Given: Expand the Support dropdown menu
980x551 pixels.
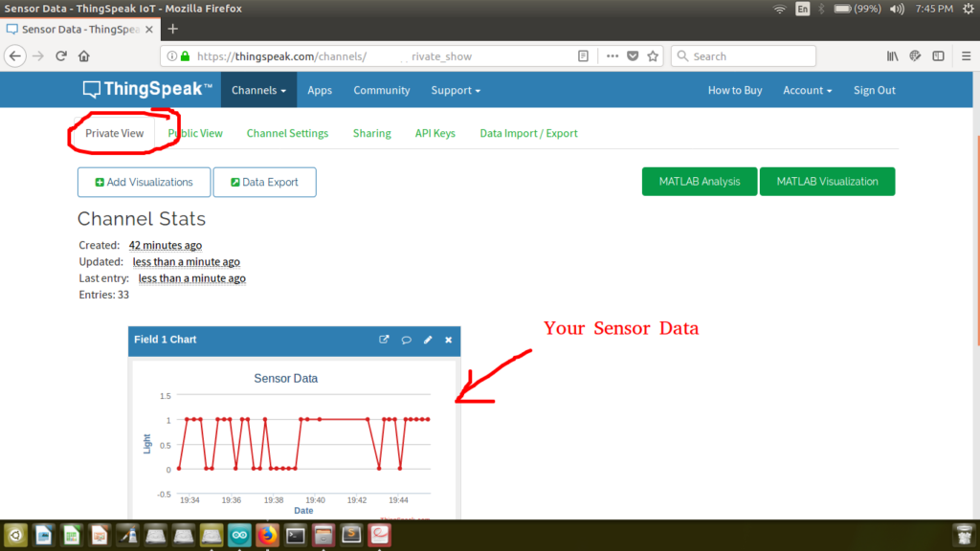Looking at the screenshot, I should 456,90.
